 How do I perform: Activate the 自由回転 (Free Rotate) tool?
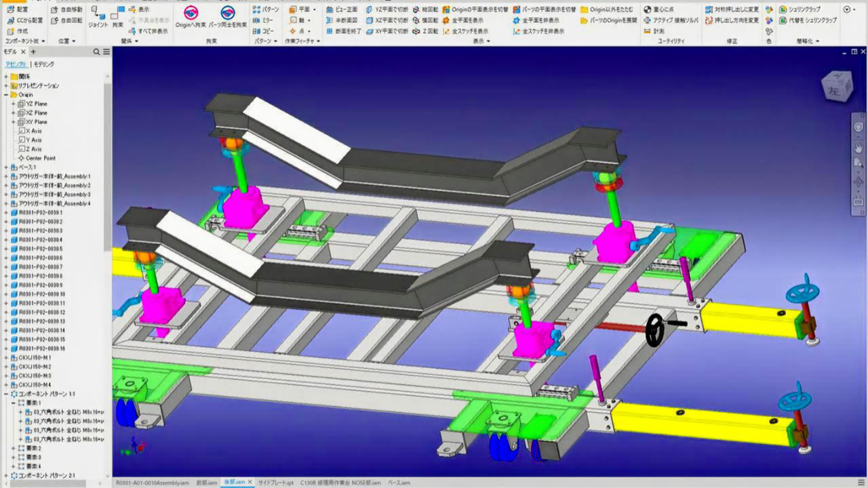(x=67, y=20)
